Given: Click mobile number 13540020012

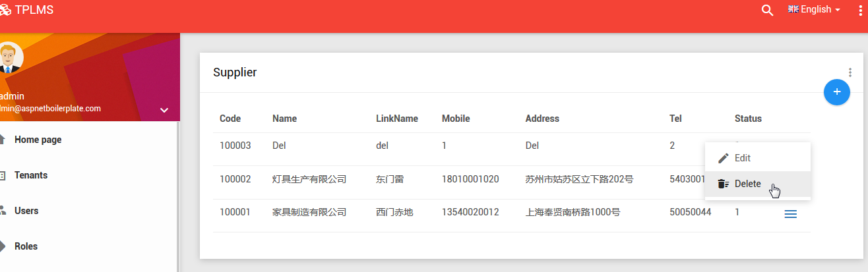Looking at the screenshot, I should tap(470, 212).
